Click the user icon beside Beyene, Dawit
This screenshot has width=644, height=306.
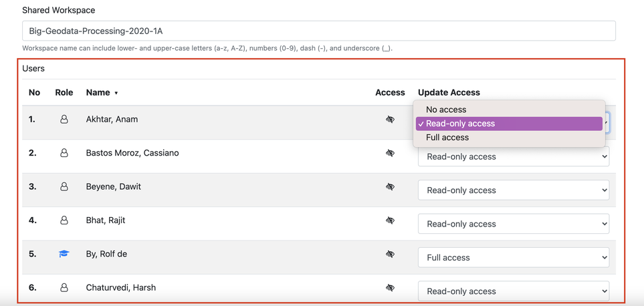point(64,187)
